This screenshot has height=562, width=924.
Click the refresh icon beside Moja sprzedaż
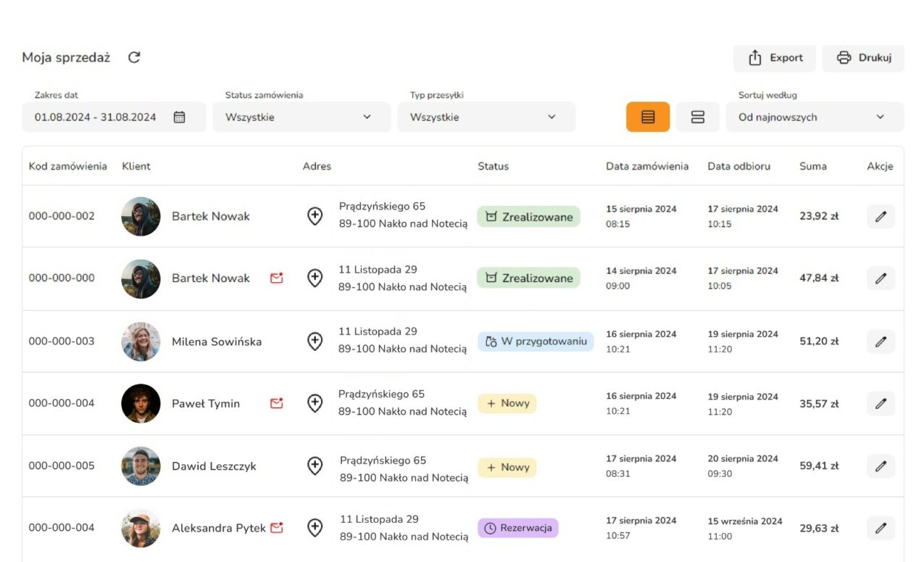point(134,57)
